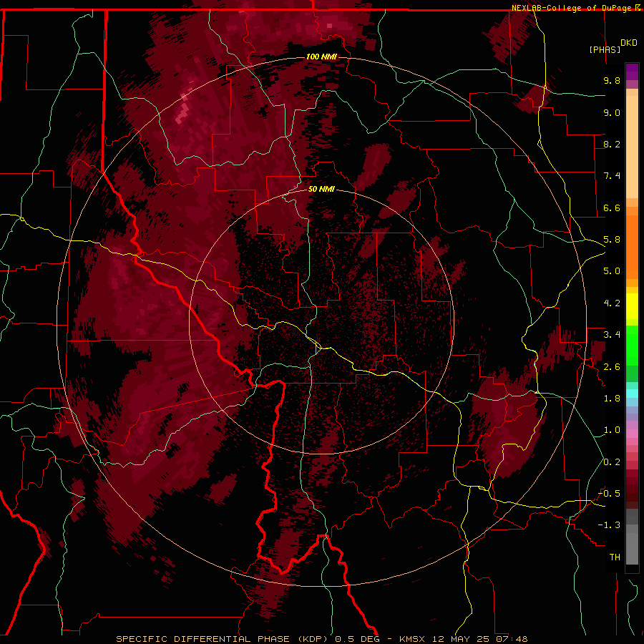Viewport: 644px width, 644px height.
Task: Click the cyan band near 1.8
Action: click(x=632, y=394)
